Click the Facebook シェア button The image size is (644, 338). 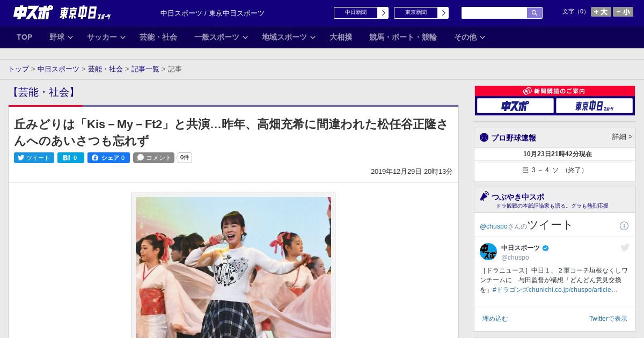point(108,158)
